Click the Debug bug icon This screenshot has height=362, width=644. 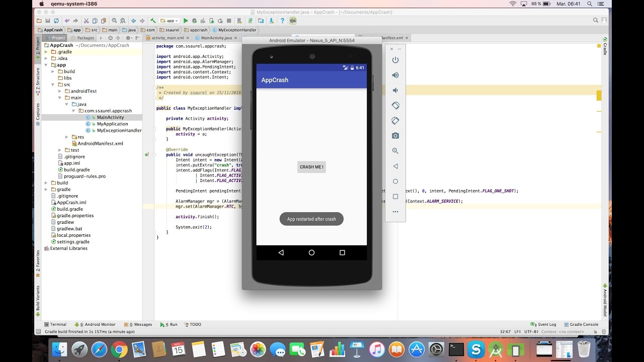tap(194, 21)
